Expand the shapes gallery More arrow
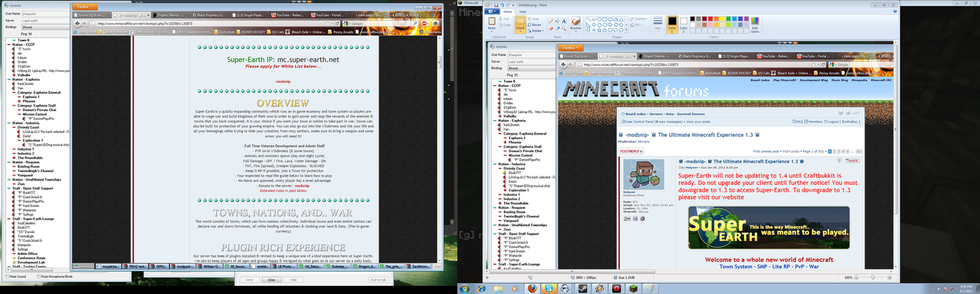 pyautogui.click(x=626, y=30)
